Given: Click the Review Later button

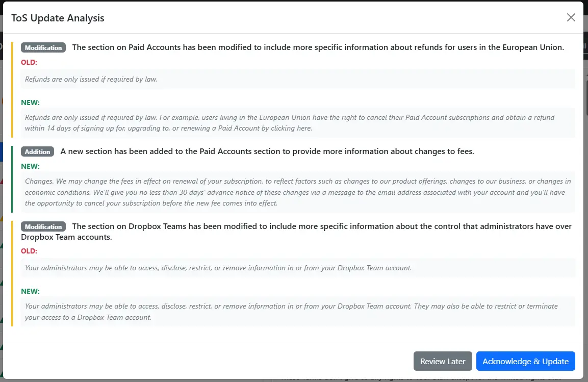Looking at the screenshot, I should 443,361.
